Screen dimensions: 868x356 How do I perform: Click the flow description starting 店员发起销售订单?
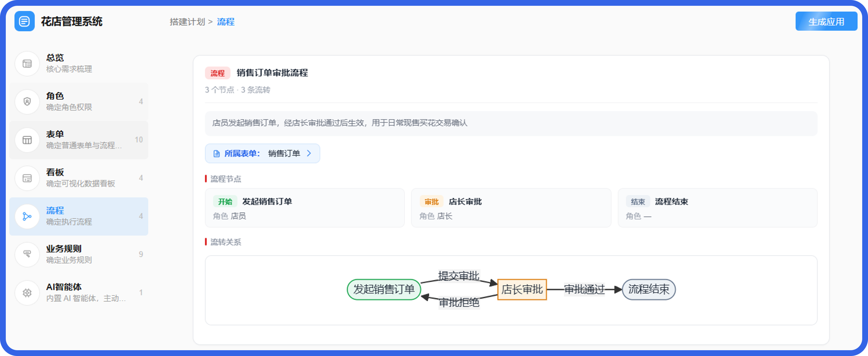340,123
